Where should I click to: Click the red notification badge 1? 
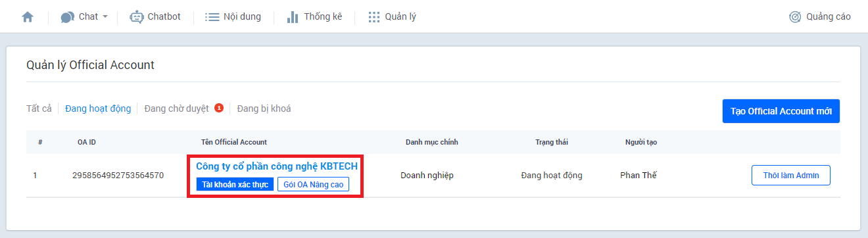[x=219, y=108]
